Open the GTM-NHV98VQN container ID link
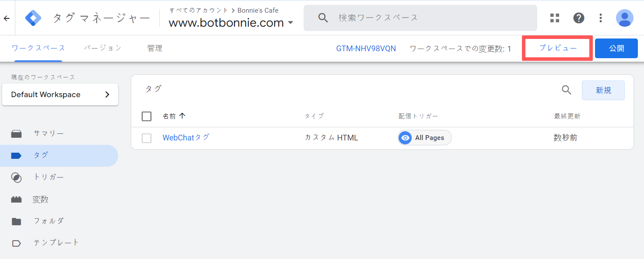Viewport: 644px width, 259px height. (x=366, y=49)
